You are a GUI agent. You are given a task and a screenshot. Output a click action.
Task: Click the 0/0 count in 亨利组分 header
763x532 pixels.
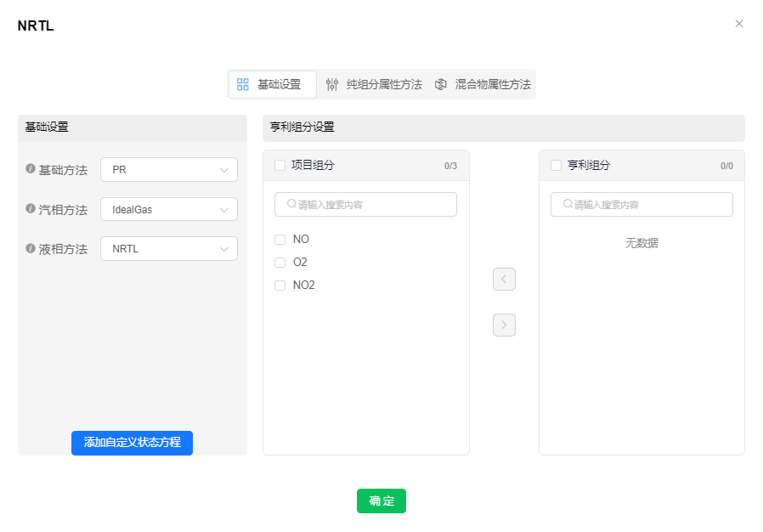726,166
